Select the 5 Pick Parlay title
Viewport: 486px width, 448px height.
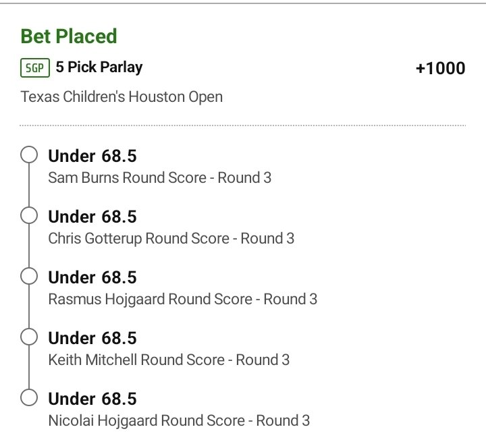point(100,67)
